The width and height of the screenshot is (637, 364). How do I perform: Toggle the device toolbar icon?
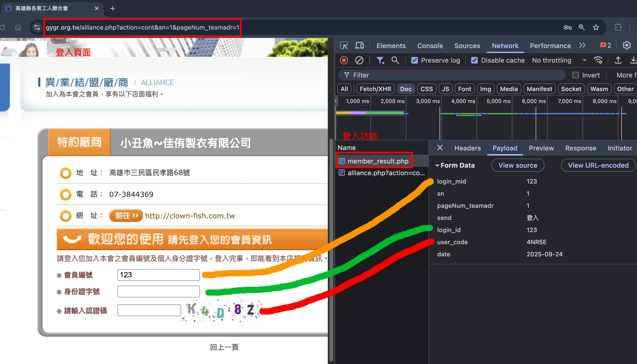(359, 45)
